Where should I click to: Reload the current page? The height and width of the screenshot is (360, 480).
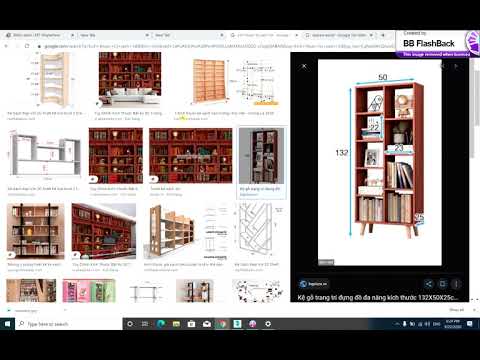tap(27, 46)
